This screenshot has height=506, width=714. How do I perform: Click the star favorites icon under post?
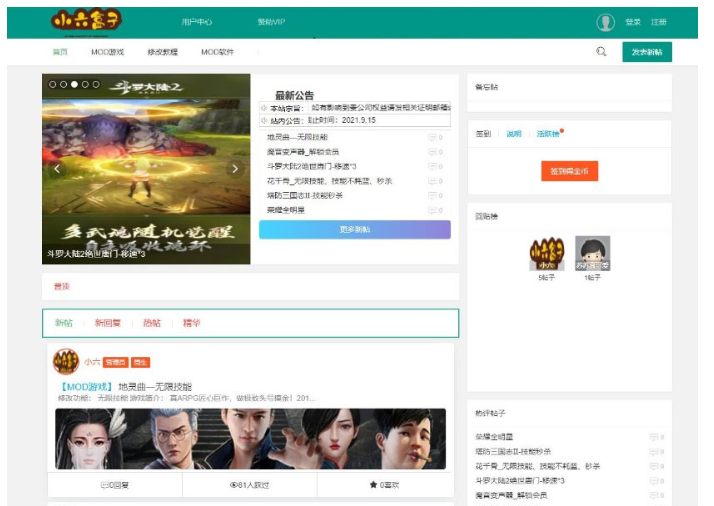pos(373,485)
